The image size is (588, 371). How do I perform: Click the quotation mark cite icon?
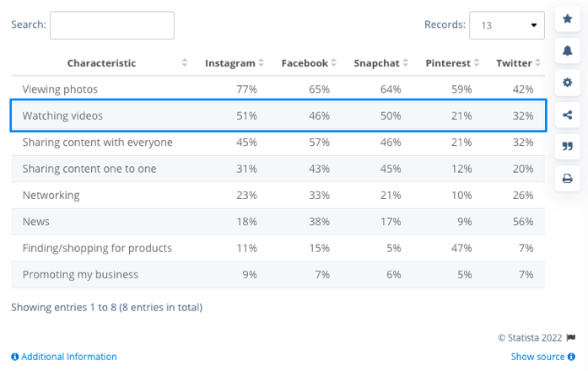pos(567,147)
